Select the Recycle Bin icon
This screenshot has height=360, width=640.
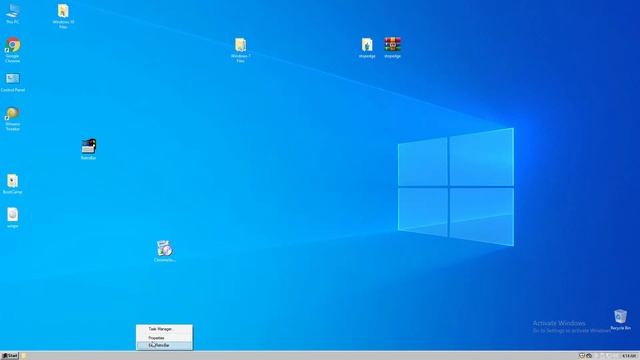[x=620, y=320]
